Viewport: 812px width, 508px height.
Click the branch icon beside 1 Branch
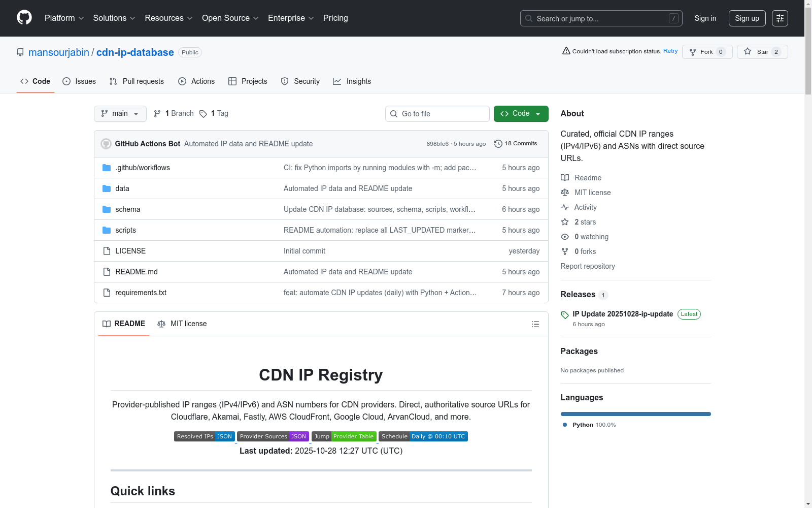pos(157,114)
